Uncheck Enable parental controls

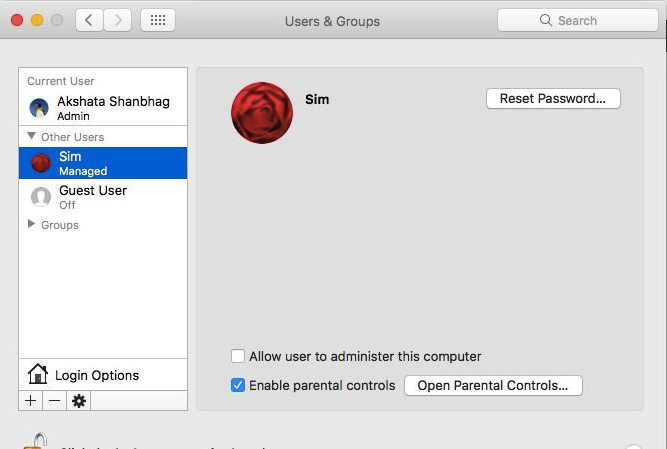238,385
